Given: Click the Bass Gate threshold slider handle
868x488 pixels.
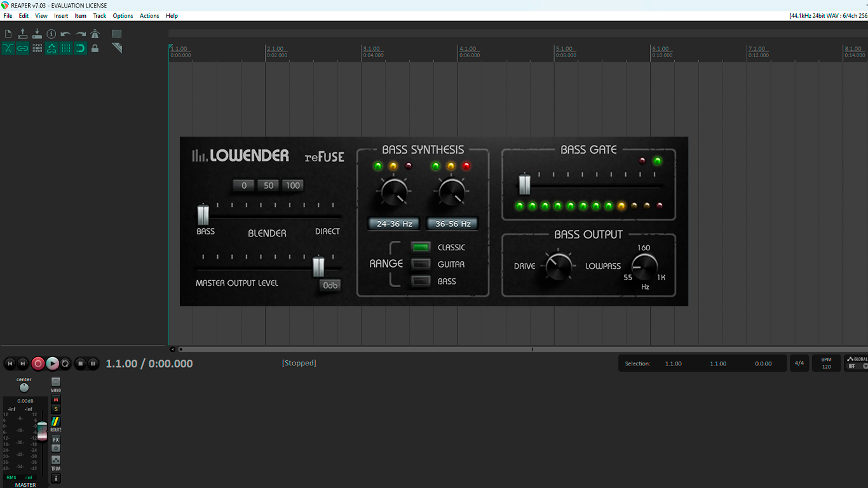Looking at the screenshot, I should pyautogui.click(x=524, y=184).
